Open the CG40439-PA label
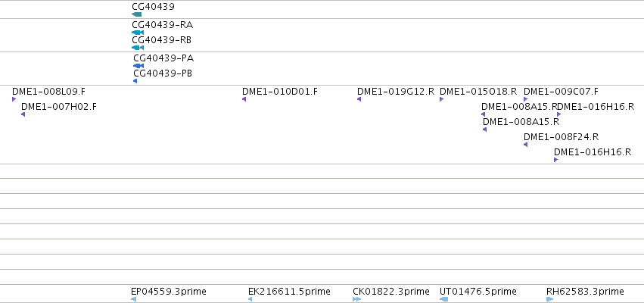This screenshot has width=644, height=303. pyautogui.click(x=163, y=58)
